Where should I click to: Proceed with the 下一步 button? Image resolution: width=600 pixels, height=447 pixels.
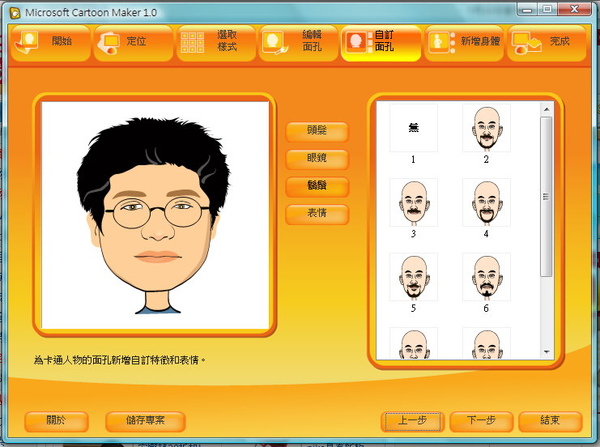(481, 421)
